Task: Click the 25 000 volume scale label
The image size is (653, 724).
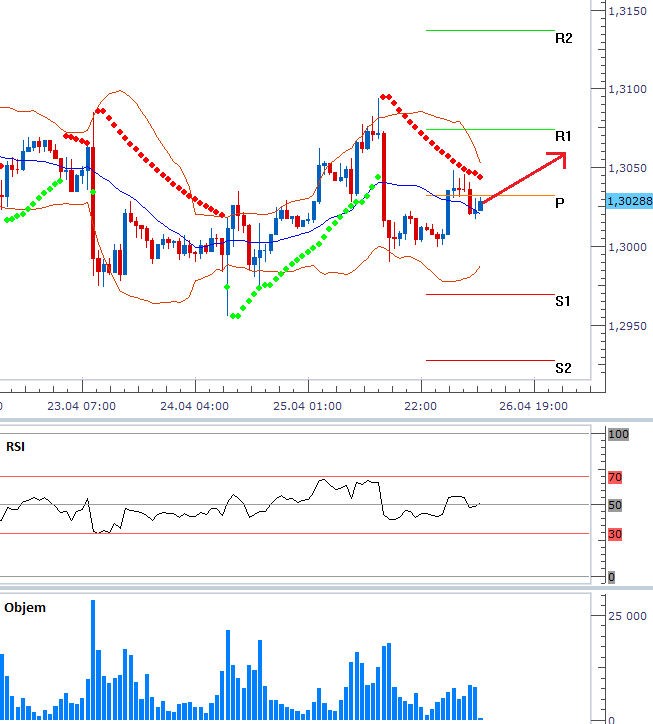Action: tap(627, 616)
